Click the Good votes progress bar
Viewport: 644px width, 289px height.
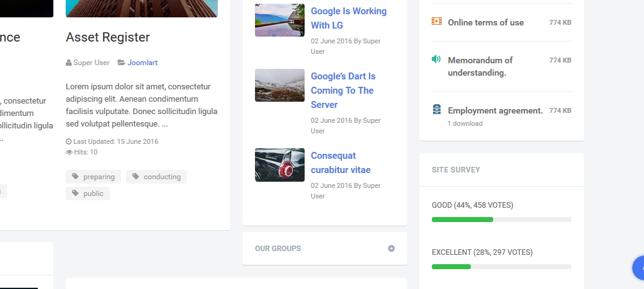[x=501, y=220]
